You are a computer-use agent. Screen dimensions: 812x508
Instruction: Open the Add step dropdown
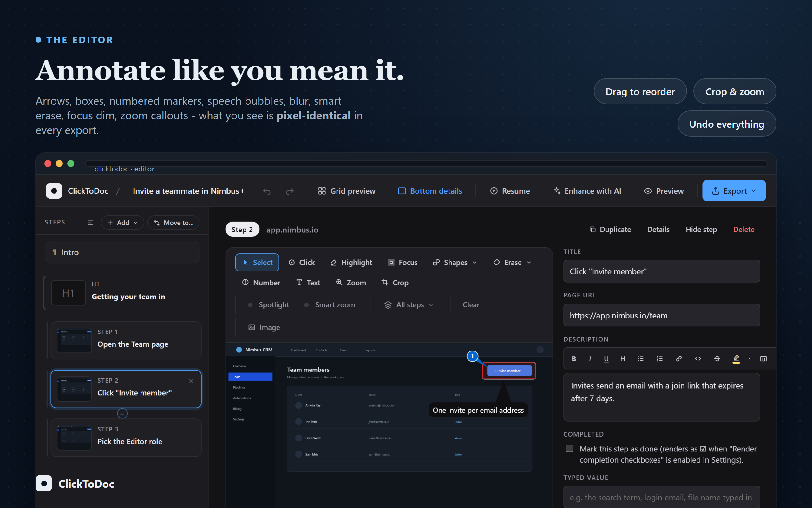pos(122,223)
